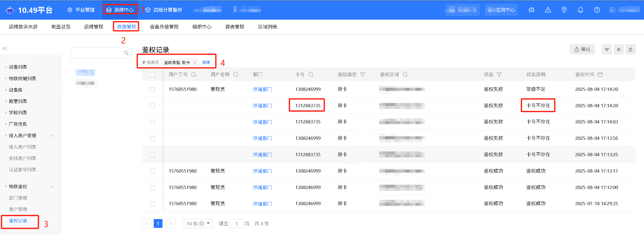Click the 导出 export button
The height and width of the screenshot is (243, 644).
pyautogui.click(x=582, y=49)
